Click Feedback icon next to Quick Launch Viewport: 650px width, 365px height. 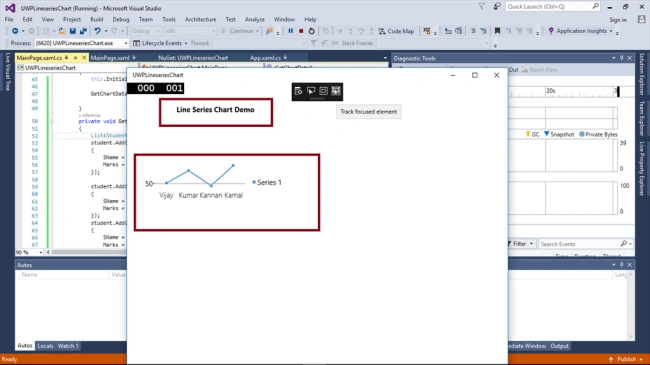coord(497,7)
